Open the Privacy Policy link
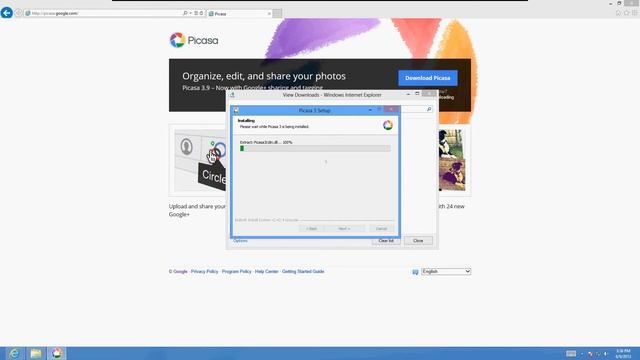640x360 pixels. [x=204, y=271]
